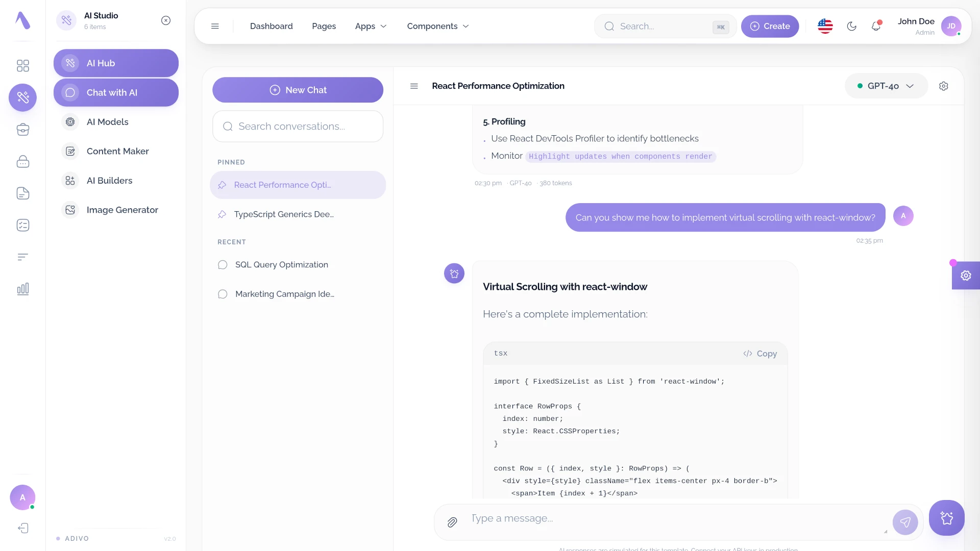Click the user avatar A at bottom left
Screen dimensions: 980x551
[22, 497]
